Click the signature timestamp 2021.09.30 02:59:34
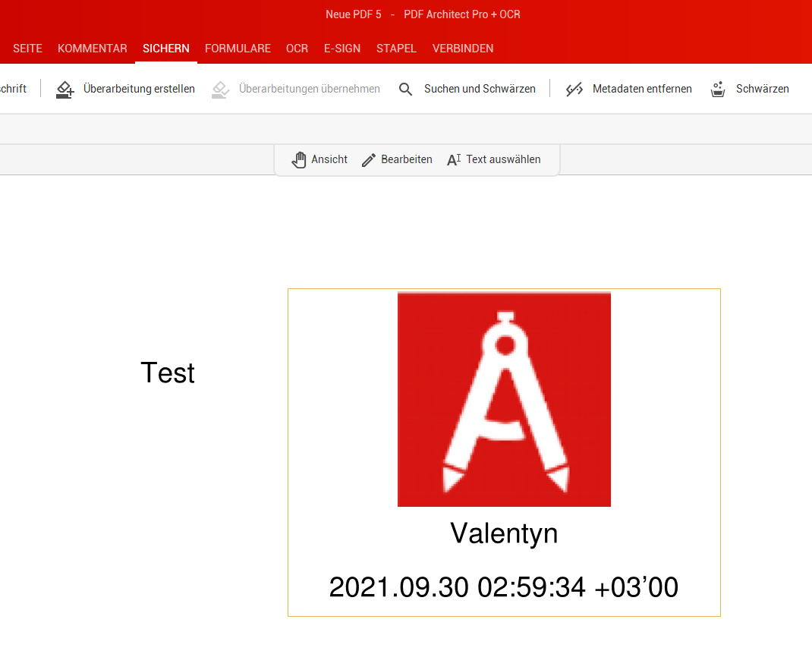The height and width of the screenshot is (654, 812). tap(458, 587)
